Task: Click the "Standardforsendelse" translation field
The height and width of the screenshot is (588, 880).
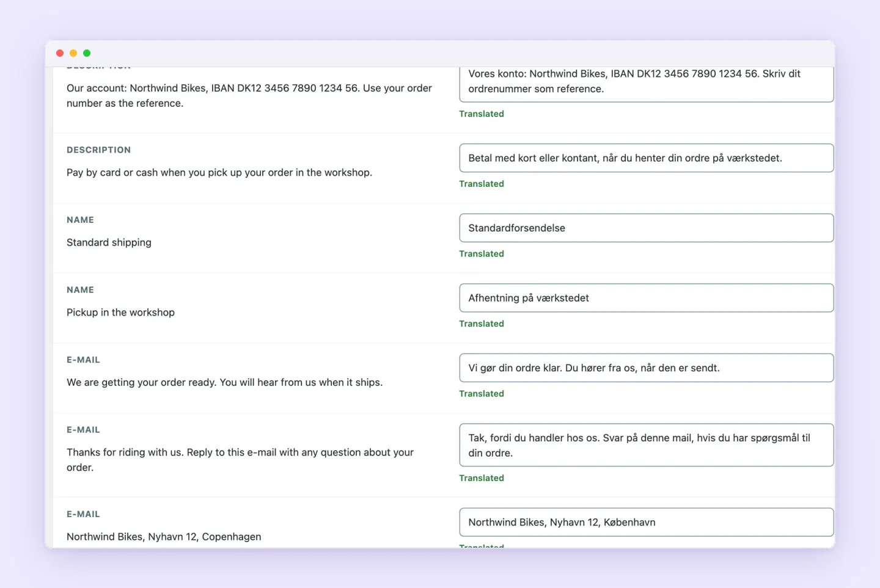Action: click(x=646, y=228)
